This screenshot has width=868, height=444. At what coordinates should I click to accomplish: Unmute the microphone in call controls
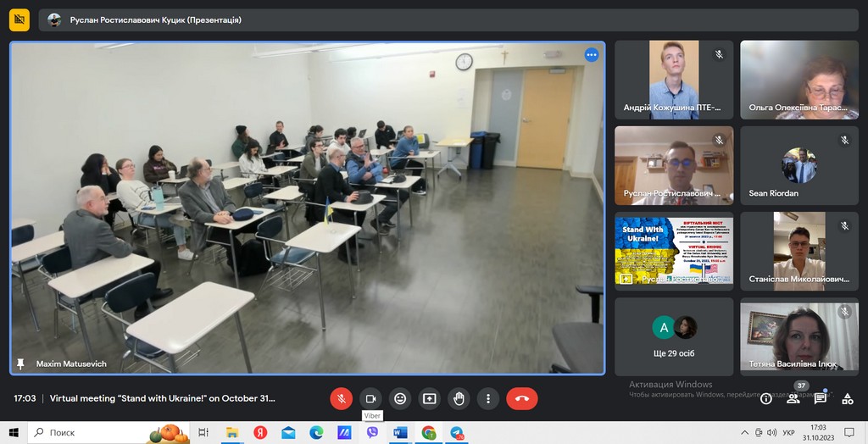(x=341, y=398)
